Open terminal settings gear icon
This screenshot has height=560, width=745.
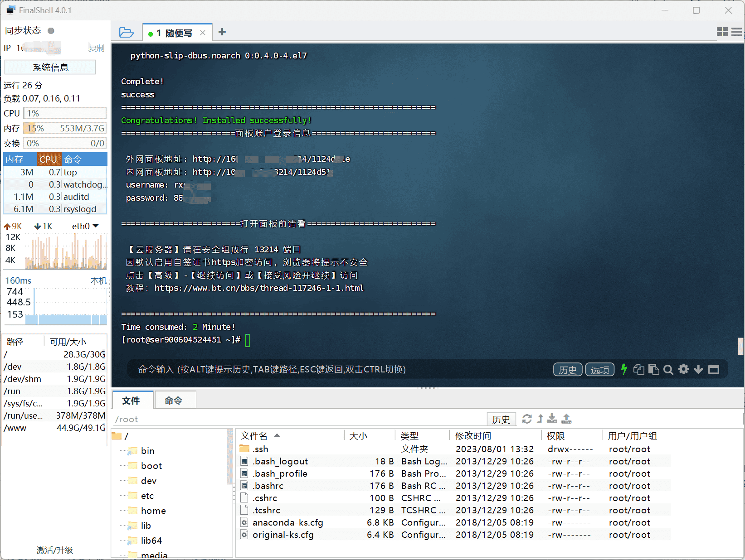point(683,369)
